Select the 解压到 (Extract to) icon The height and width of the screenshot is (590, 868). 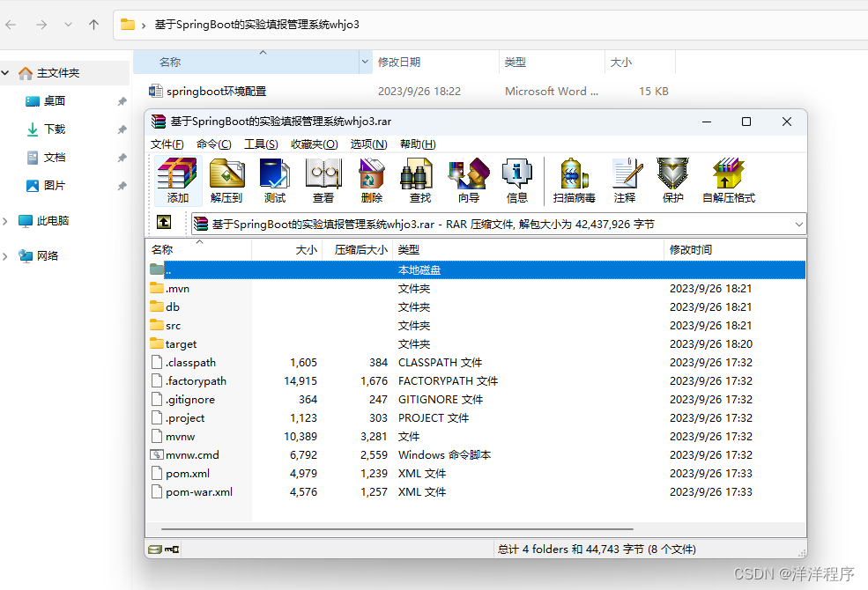point(226,180)
